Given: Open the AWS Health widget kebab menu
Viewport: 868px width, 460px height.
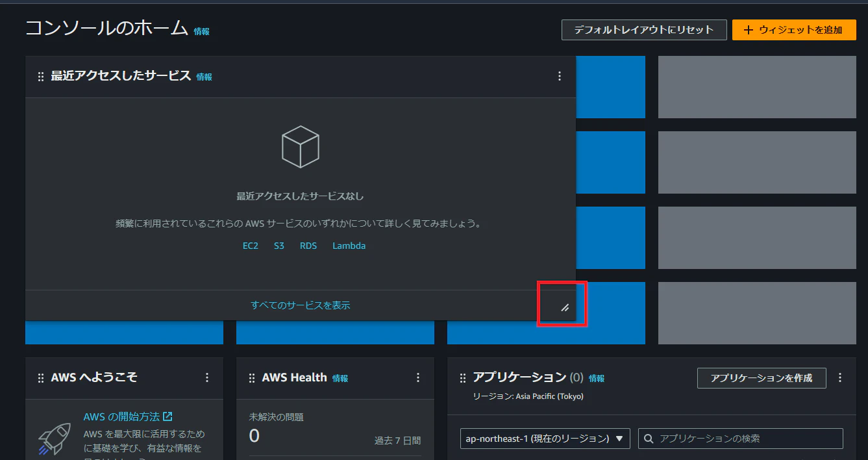Looking at the screenshot, I should (x=418, y=377).
